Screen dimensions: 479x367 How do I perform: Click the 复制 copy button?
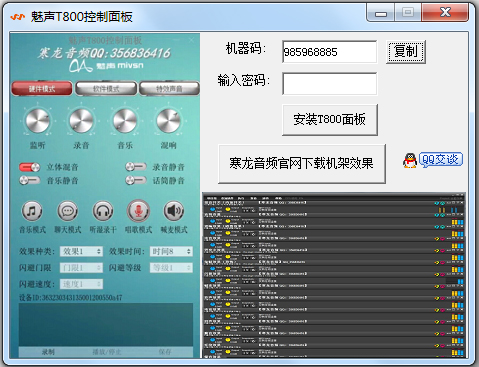(406, 52)
